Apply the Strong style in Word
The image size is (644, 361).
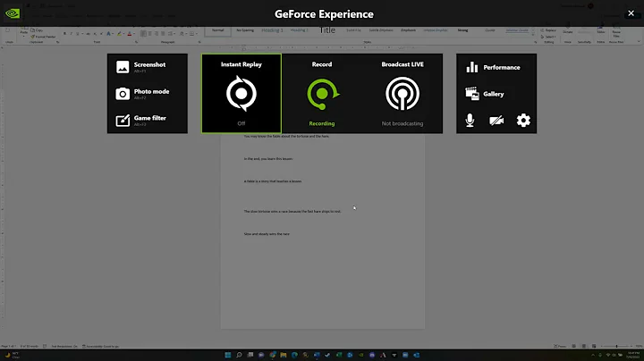462,30
